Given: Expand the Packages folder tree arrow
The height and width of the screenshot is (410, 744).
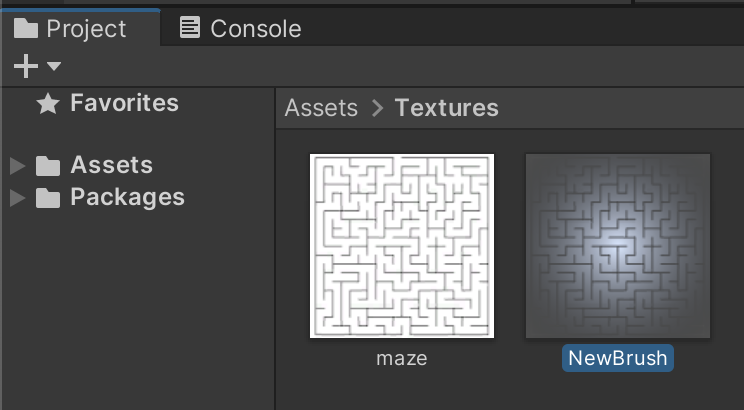Looking at the screenshot, I should [17, 198].
